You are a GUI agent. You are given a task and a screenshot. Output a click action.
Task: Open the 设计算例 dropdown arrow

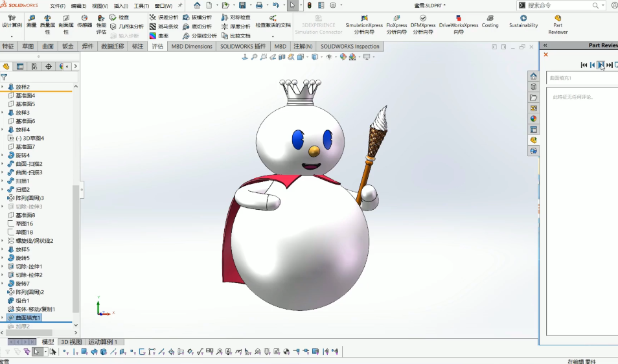pos(12,37)
